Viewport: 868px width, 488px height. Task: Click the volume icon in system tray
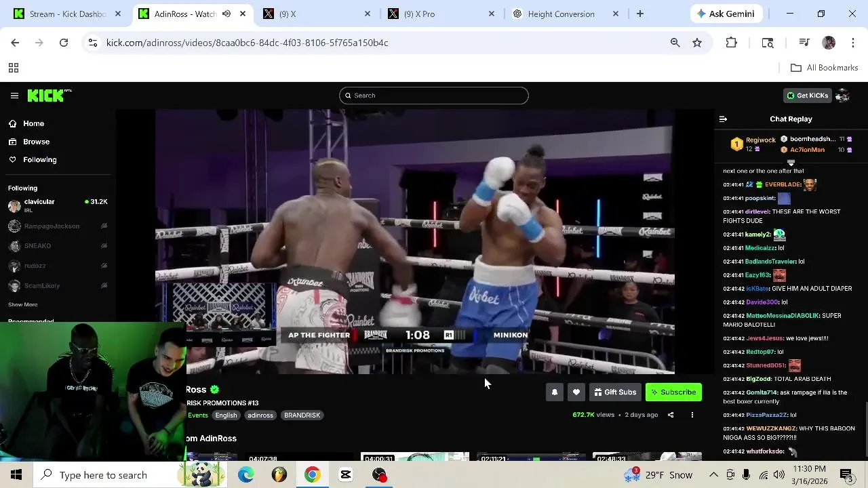coord(778,474)
